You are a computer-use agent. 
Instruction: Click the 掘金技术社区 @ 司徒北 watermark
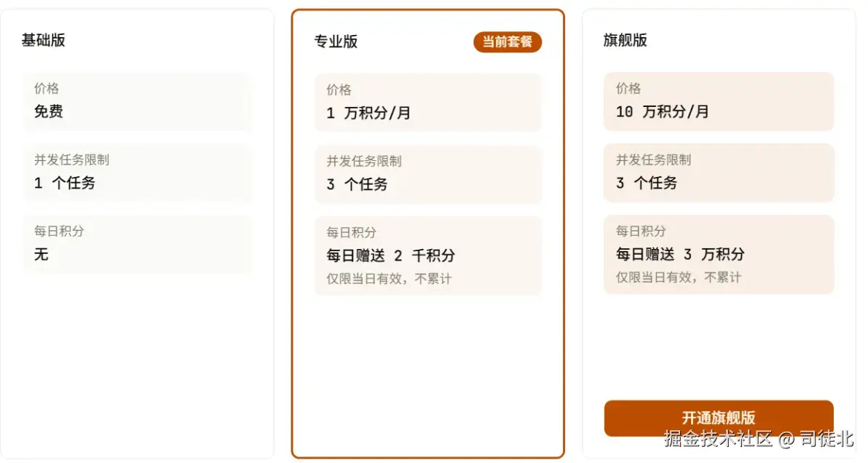click(758, 439)
